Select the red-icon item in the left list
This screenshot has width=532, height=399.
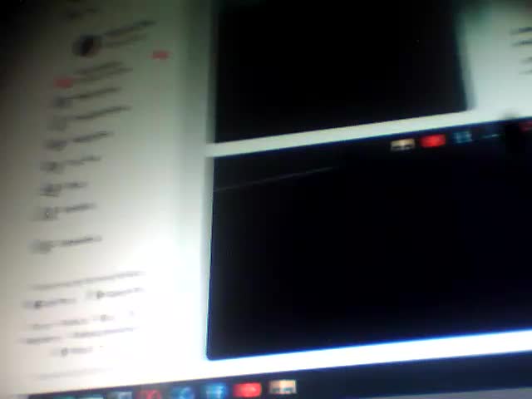point(63,81)
